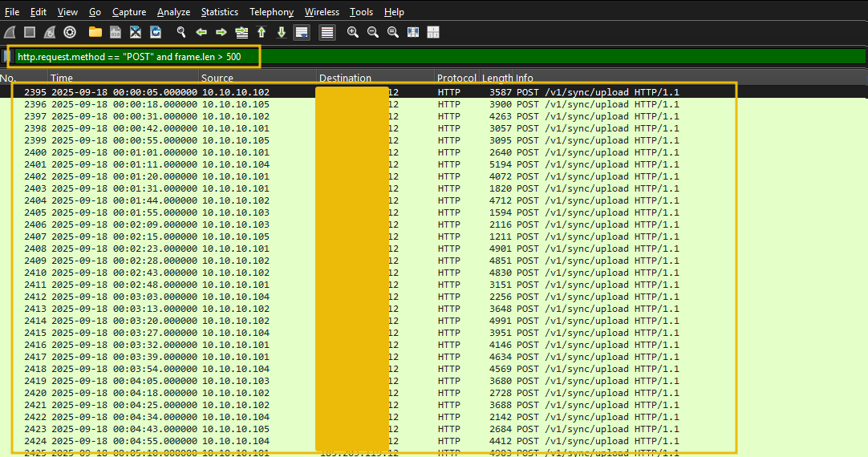This screenshot has width=868, height=457.
Task: Open capture options gear icon
Action: 70,32
